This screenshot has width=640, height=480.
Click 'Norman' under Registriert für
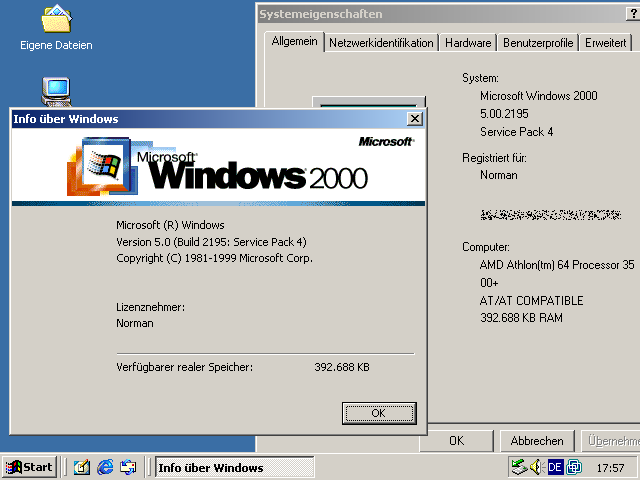pyautogui.click(x=498, y=175)
